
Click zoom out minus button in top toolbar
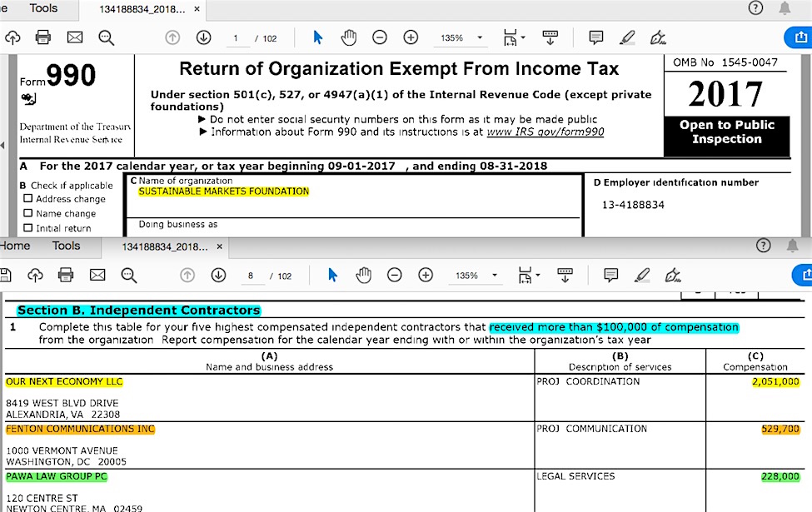point(380,37)
